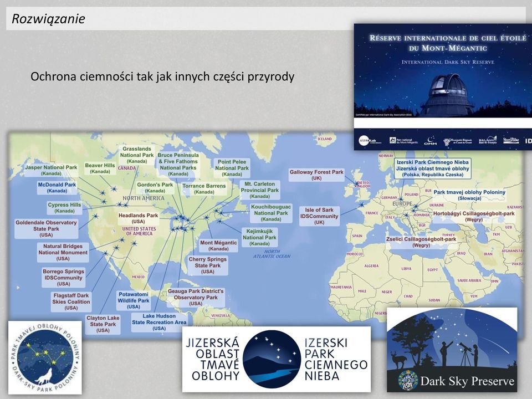
Task: Click the Bruce Peninsula & Five Fathoms label
Action: (x=178, y=164)
